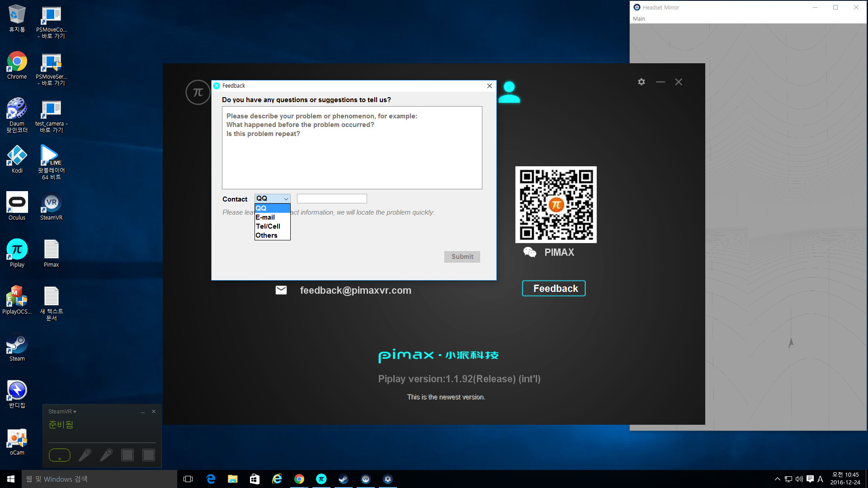This screenshot has width=868, height=488.
Task: Open Chrome desktop shortcut
Action: [x=17, y=66]
